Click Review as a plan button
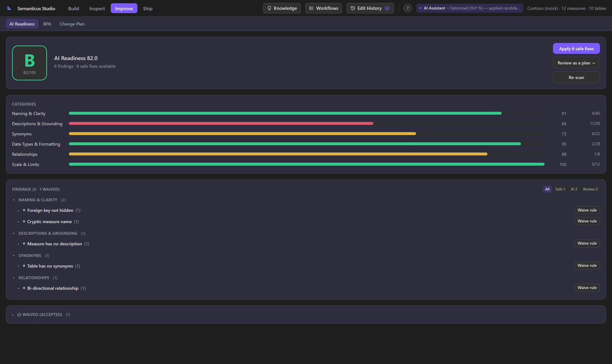612x364 pixels. (576, 63)
